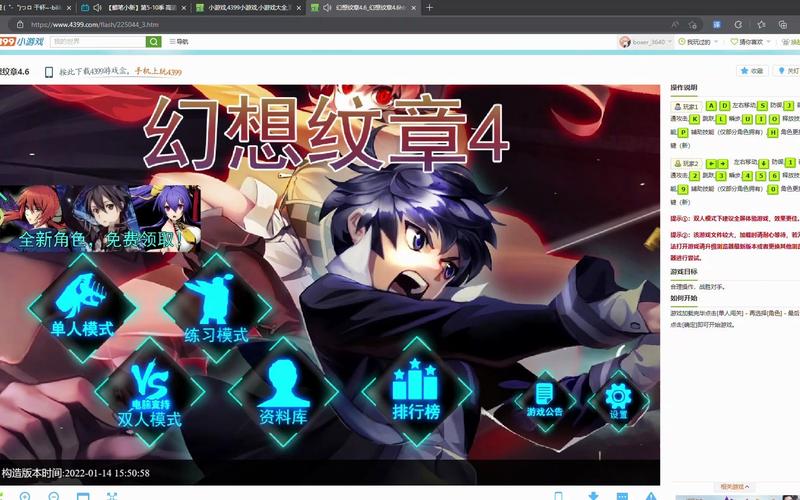Click the 游戏目标 game goal heading

[684, 272]
